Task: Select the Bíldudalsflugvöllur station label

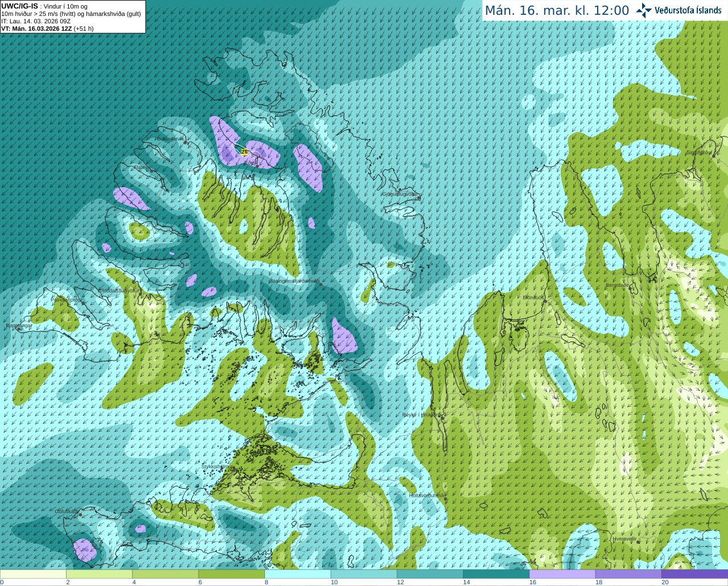Action: click(119, 290)
